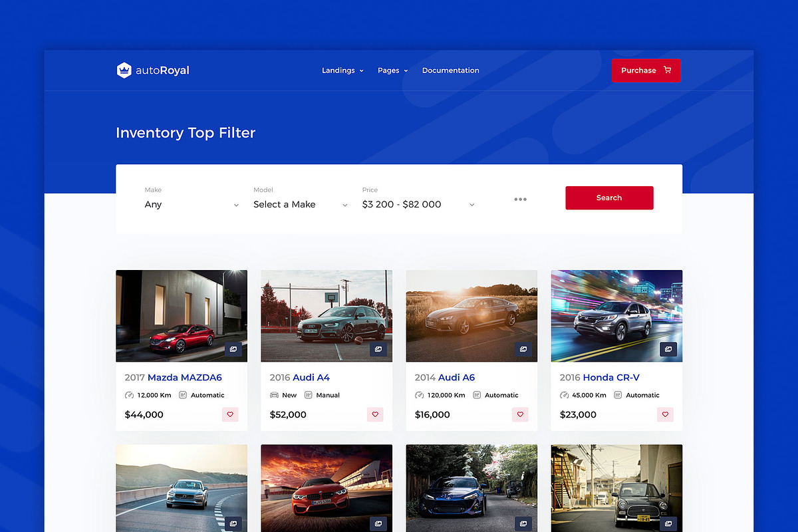Click gearbox icon beside Honda CR-V Automatic label
The width and height of the screenshot is (798, 532).
click(618, 395)
